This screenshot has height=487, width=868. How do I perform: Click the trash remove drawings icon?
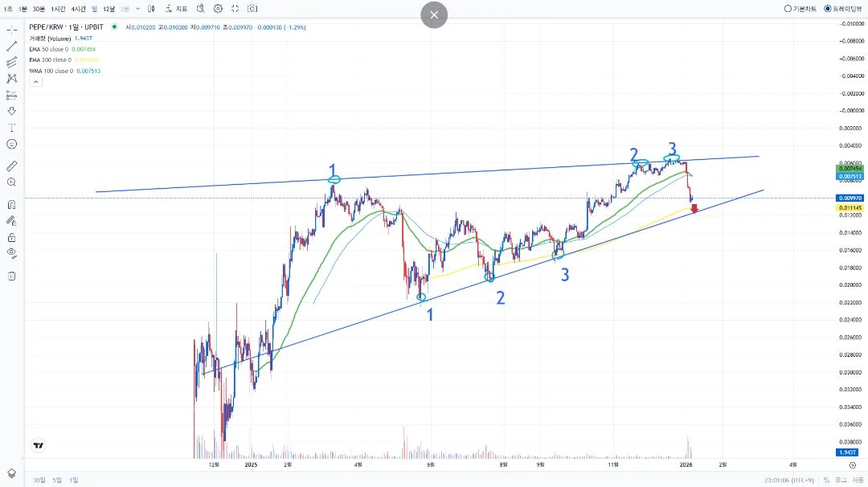point(11,276)
